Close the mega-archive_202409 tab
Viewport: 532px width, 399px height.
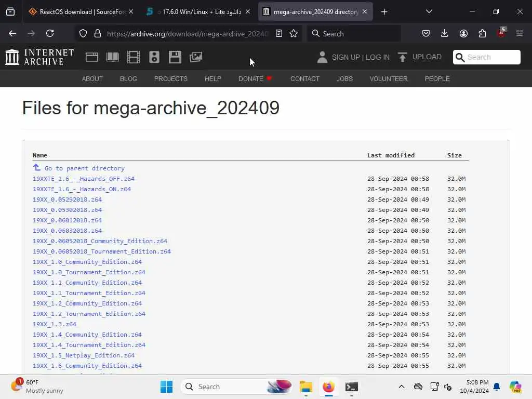click(365, 12)
